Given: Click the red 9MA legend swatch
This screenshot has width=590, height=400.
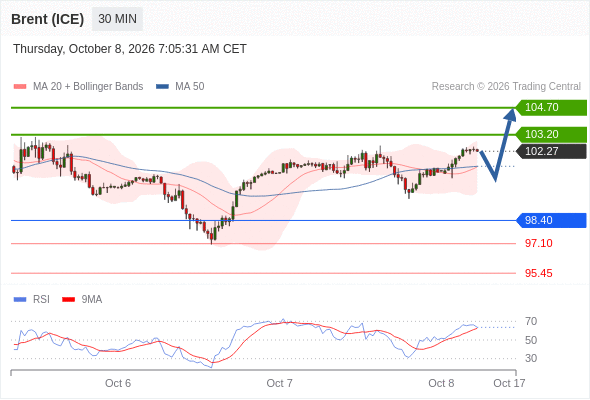Looking at the screenshot, I should (x=68, y=300).
